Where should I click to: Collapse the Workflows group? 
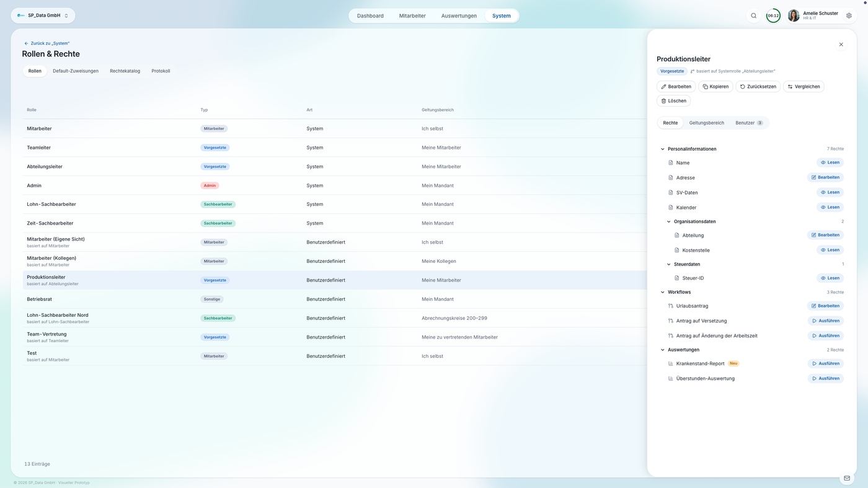[x=663, y=292]
